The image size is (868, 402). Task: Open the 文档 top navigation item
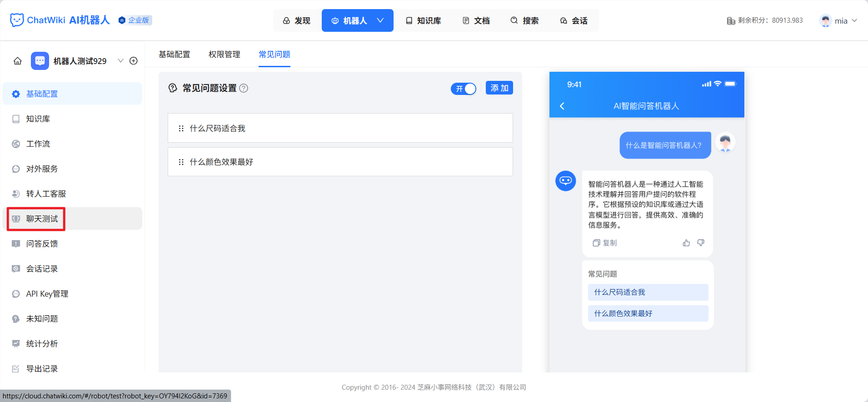476,20
